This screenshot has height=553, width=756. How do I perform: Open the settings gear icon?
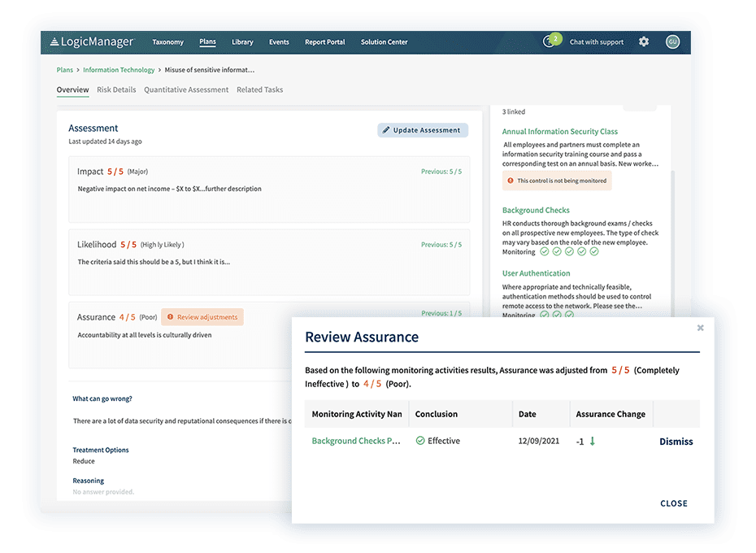pos(644,42)
